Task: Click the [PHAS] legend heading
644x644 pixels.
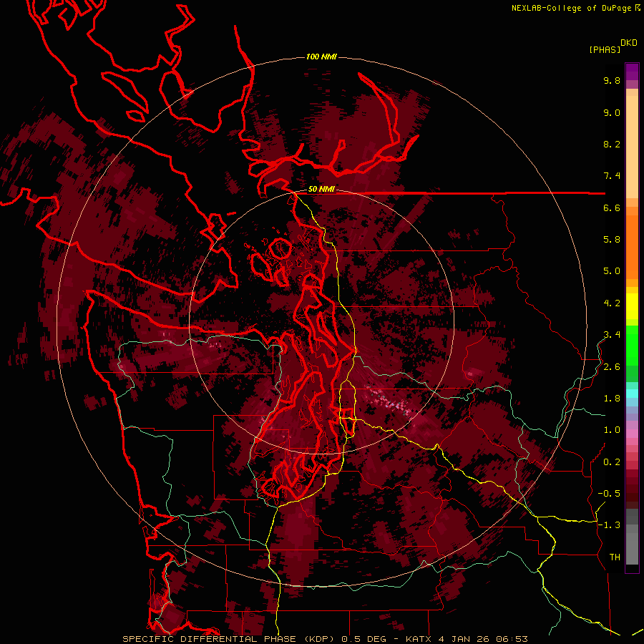Action: click(605, 50)
